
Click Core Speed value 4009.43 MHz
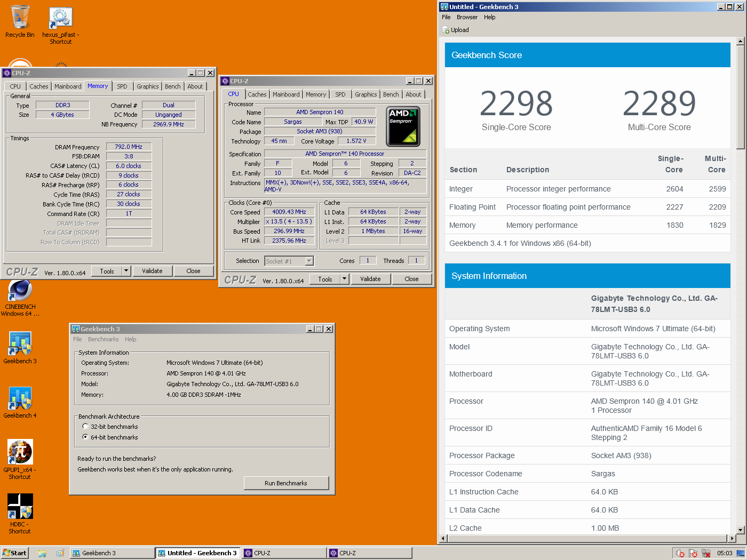click(x=289, y=212)
